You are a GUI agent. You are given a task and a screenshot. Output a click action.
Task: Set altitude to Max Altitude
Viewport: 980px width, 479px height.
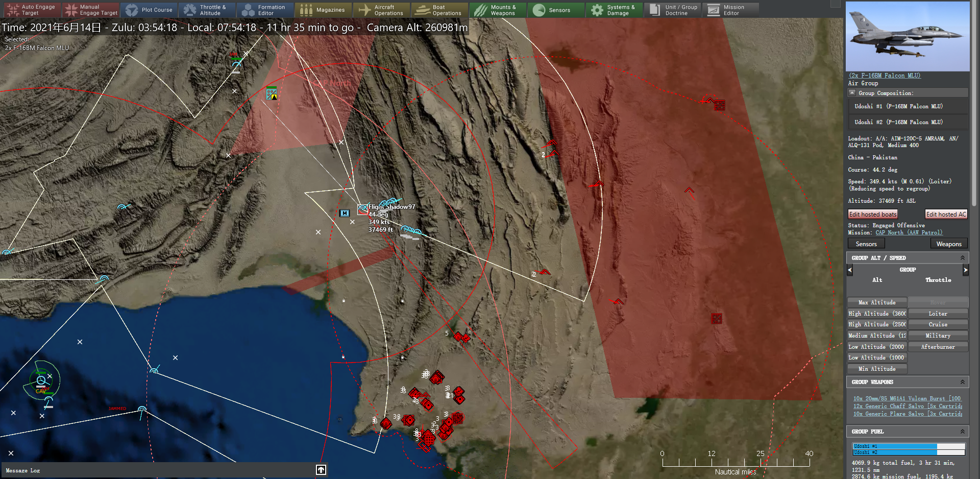click(877, 302)
